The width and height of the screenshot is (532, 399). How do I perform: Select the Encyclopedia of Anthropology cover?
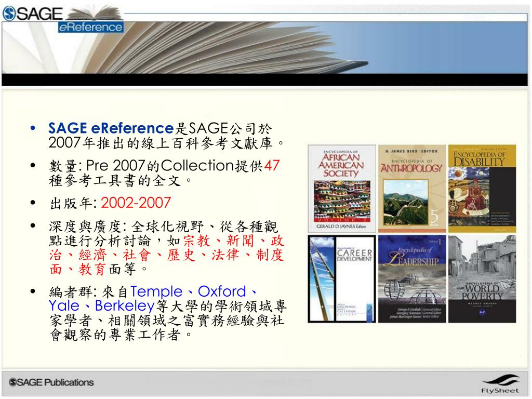coord(412,189)
